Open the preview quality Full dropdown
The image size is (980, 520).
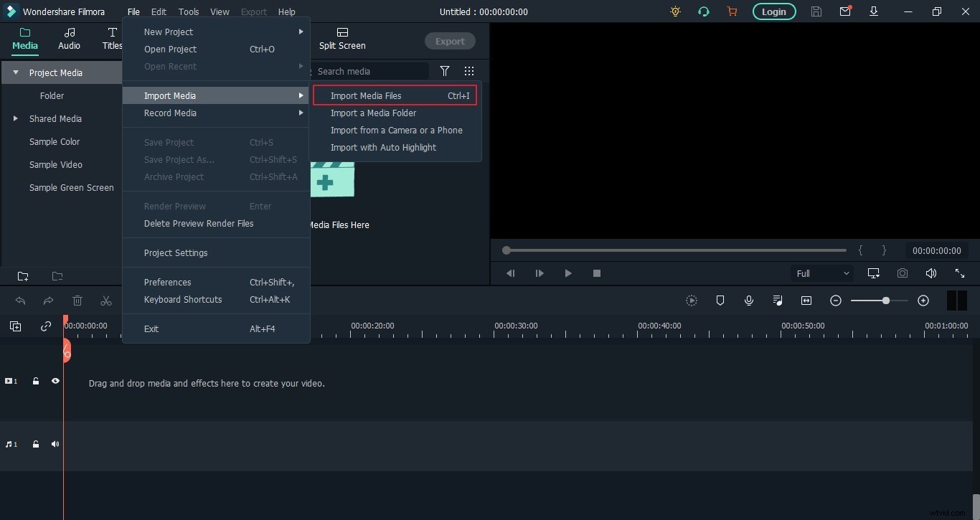tap(822, 273)
